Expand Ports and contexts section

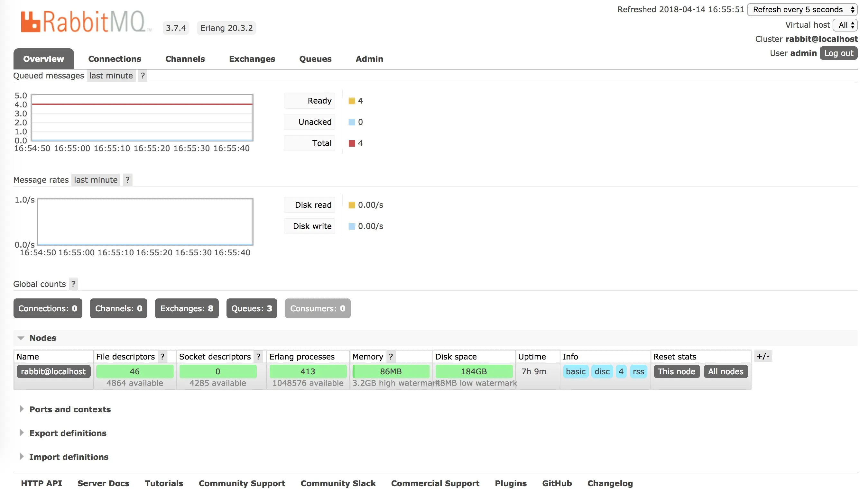click(x=69, y=409)
